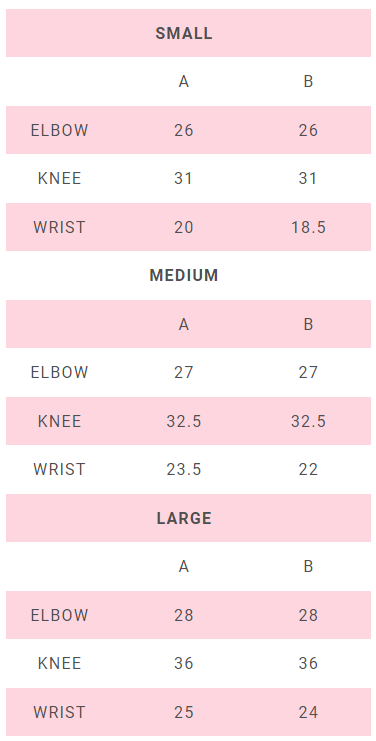Click Small elbow A value 26

click(x=184, y=130)
